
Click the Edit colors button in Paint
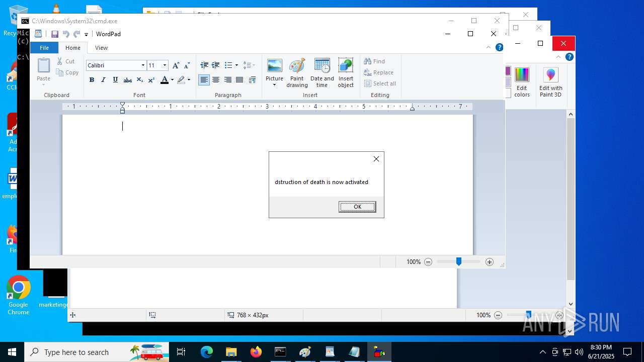[522, 82]
